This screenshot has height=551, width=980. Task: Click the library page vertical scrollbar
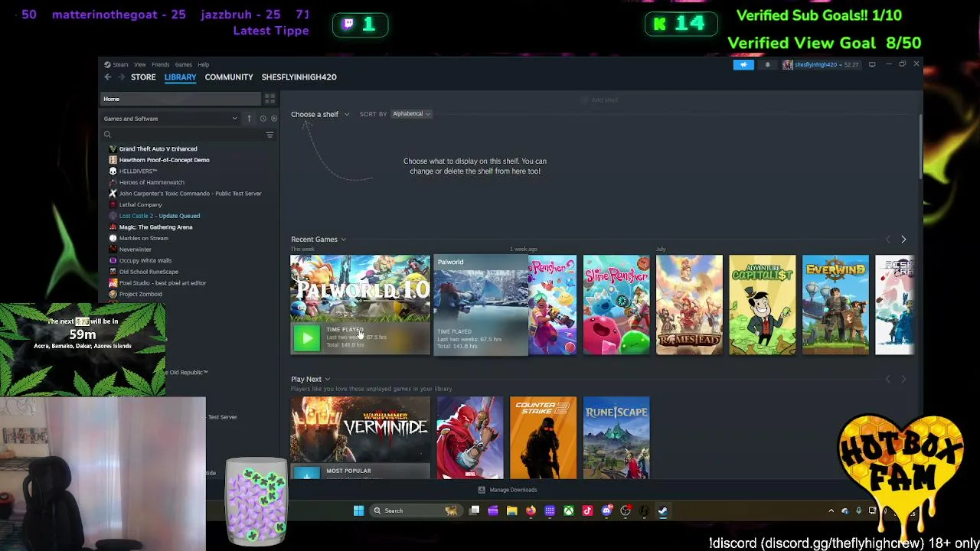click(920, 147)
